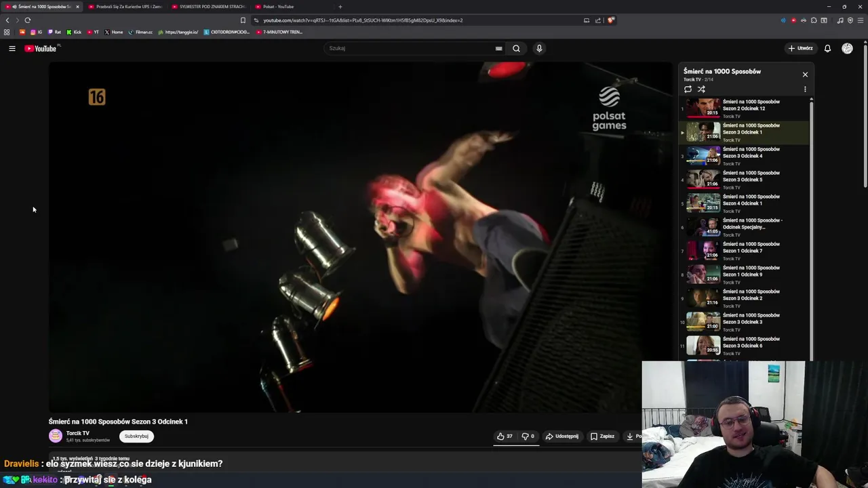Screen dimensions: 868x488
Task: Open YouTube notifications bell
Action: point(827,48)
